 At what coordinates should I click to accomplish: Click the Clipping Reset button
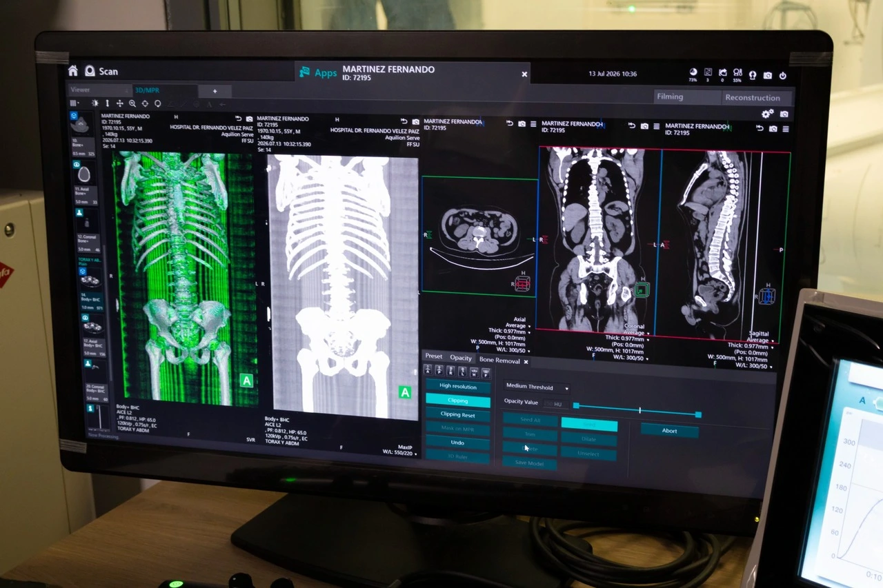458,415
